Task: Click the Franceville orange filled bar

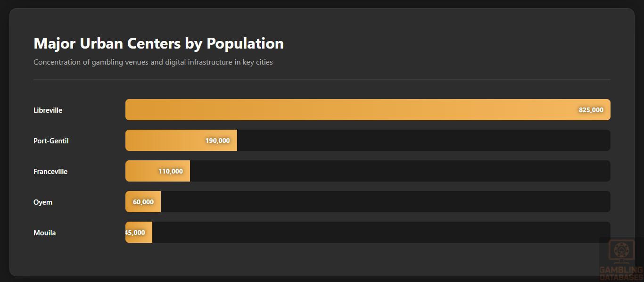Action: coord(141,171)
